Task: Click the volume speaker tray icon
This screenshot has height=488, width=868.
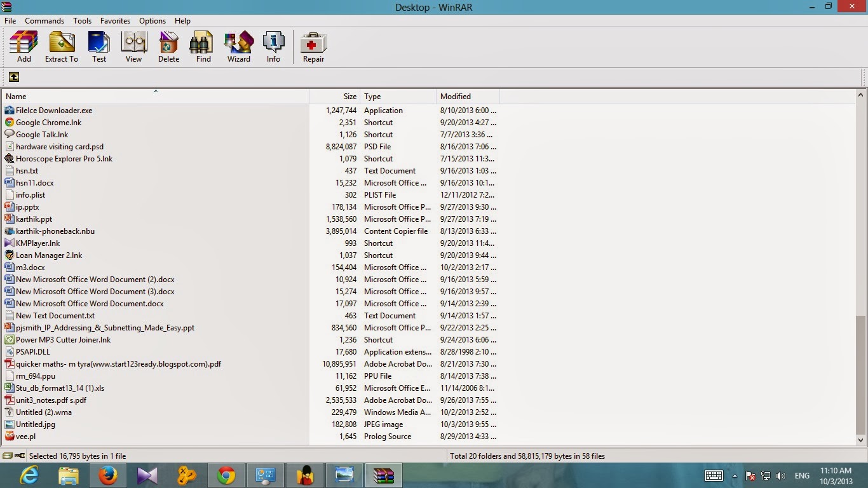Action: pyautogui.click(x=781, y=476)
